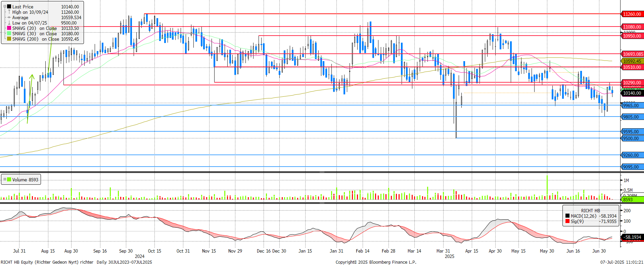Click the '07-Jul-2025 11:01:21' timestamp
This screenshot has height=265, width=644.
click(622, 262)
